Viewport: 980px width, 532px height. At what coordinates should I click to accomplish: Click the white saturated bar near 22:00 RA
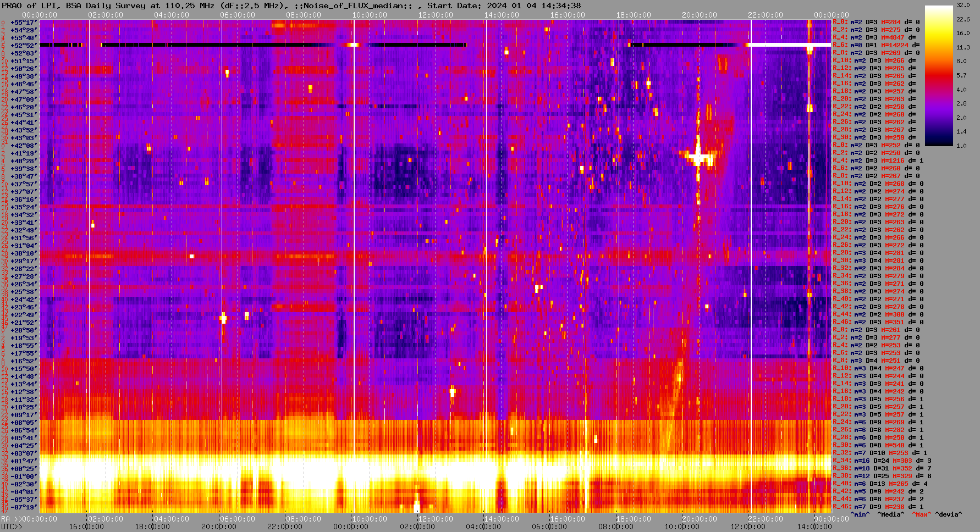[788, 45]
